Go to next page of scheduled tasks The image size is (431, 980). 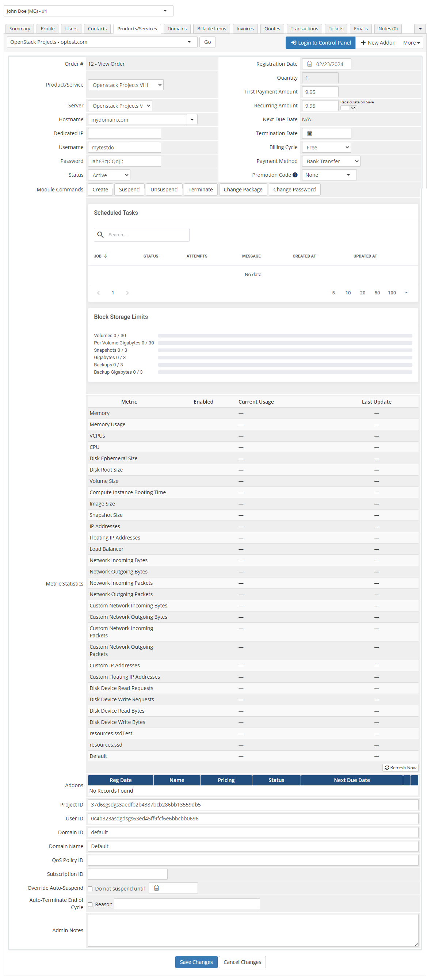[127, 293]
